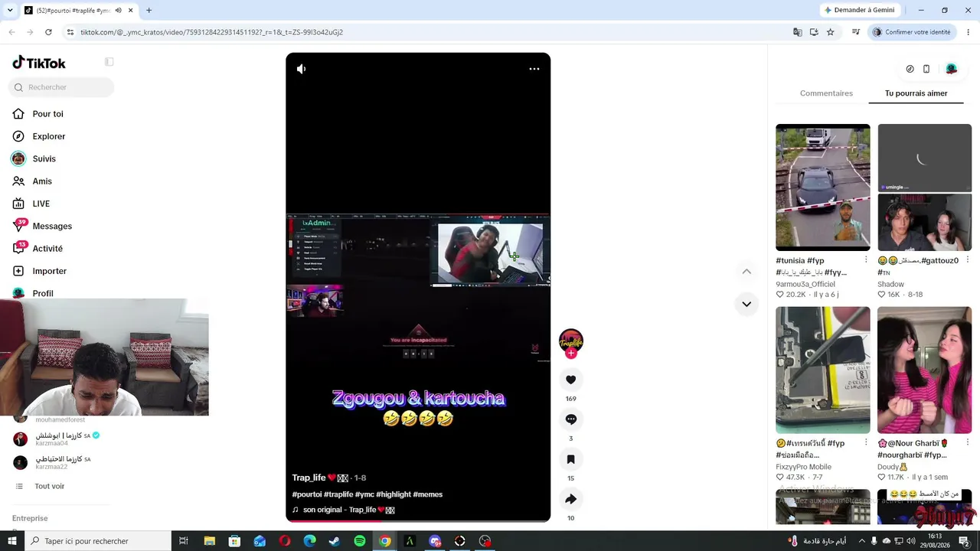This screenshot has width=980, height=551.
Task: Add a new browser tab
Action: point(149,11)
